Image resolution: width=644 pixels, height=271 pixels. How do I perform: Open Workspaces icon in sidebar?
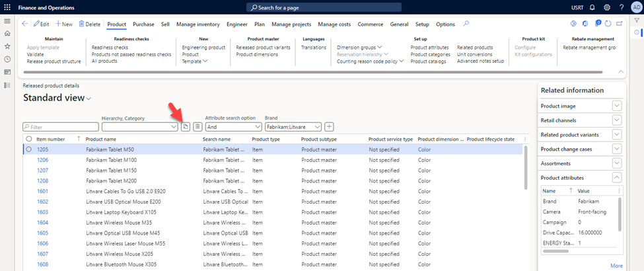[7, 72]
